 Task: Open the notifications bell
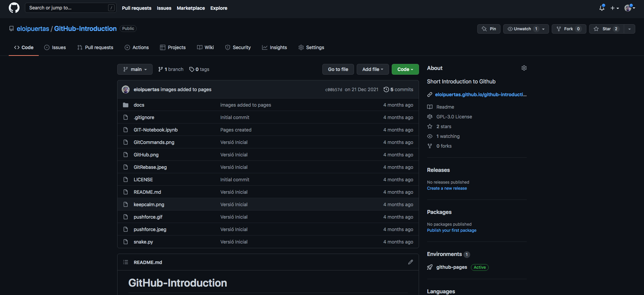pyautogui.click(x=602, y=8)
